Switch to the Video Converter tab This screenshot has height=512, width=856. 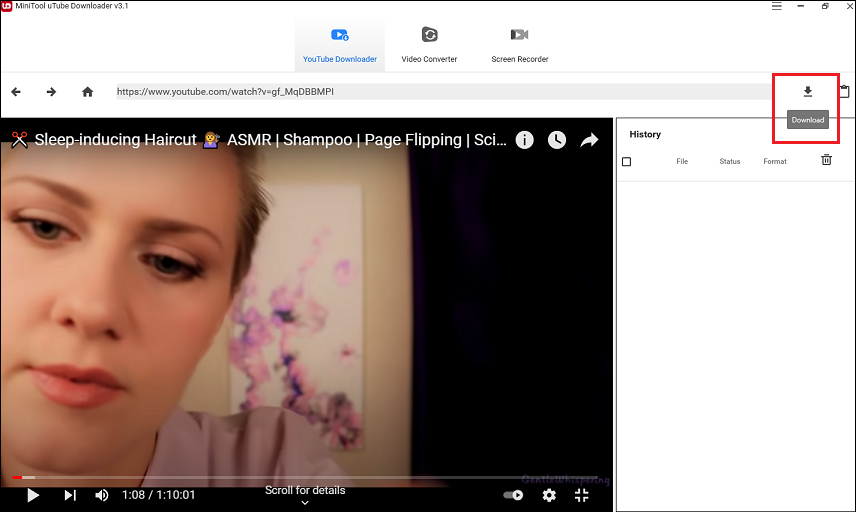[x=429, y=45]
